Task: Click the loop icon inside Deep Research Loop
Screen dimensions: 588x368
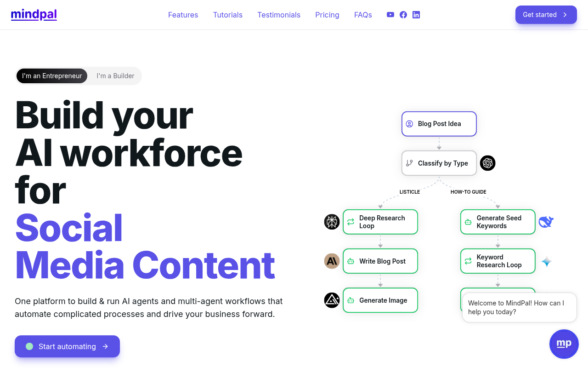Action: point(351,222)
